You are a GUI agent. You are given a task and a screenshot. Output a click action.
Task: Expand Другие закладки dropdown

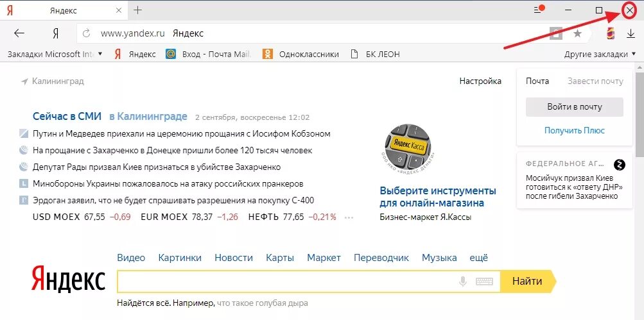pyautogui.click(x=600, y=54)
